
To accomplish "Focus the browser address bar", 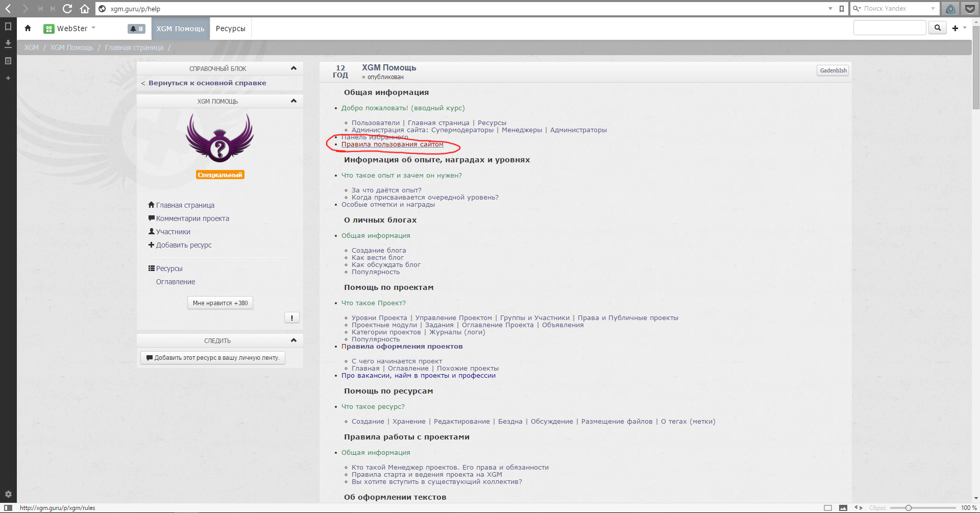I will [x=464, y=9].
